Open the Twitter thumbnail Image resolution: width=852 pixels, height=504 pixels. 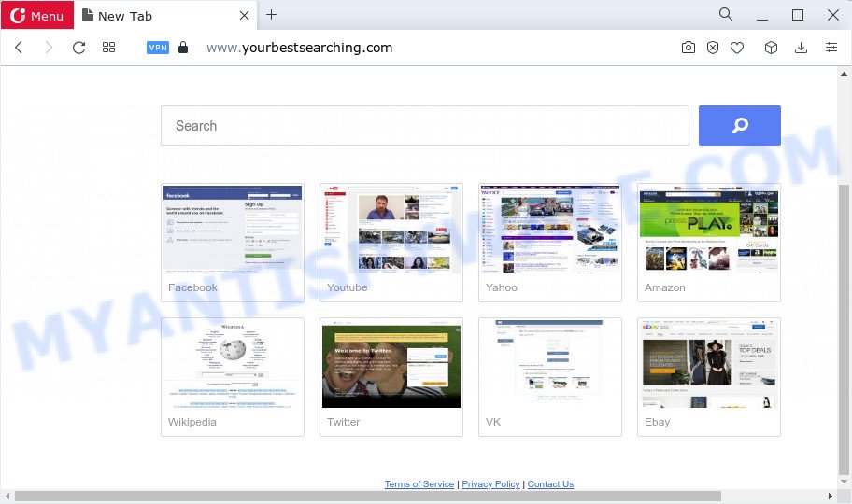tap(391, 377)
